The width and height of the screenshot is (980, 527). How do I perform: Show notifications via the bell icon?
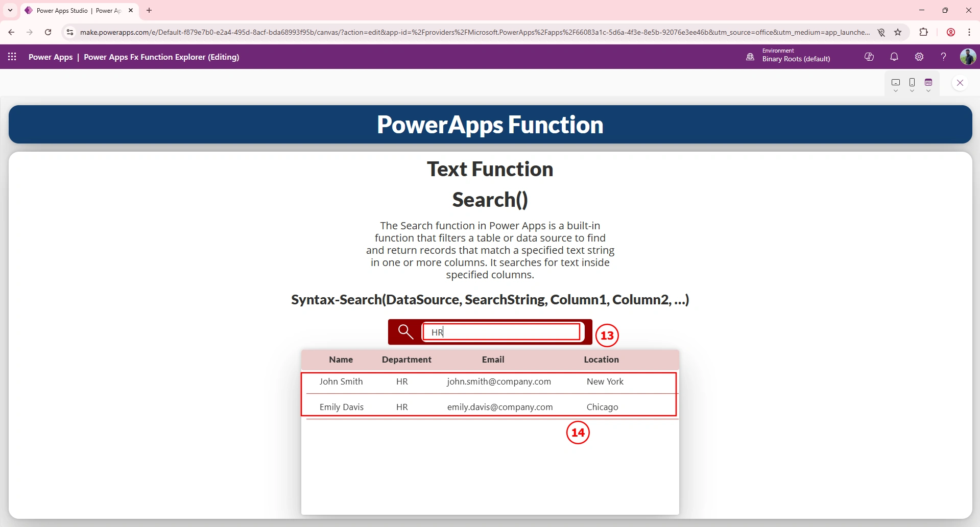click(894, 57)
